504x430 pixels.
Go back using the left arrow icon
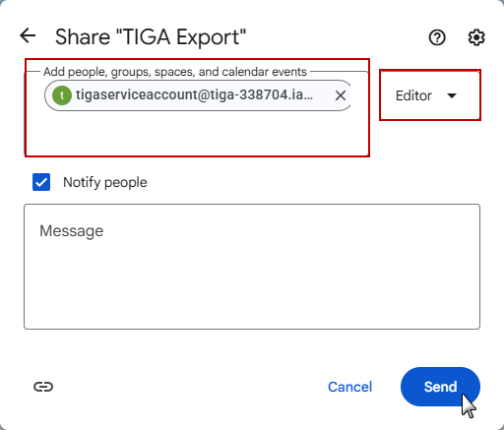tap(28, 35)
